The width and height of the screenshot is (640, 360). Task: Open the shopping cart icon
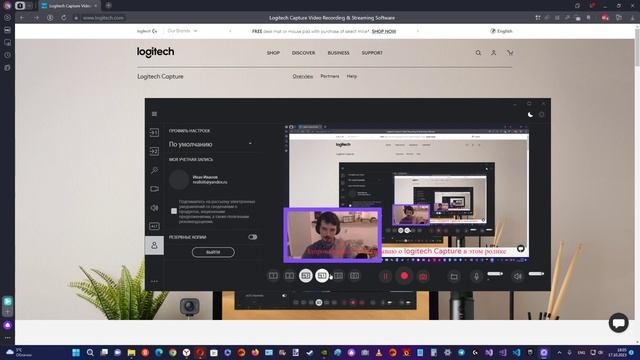(x=510, y=53)
